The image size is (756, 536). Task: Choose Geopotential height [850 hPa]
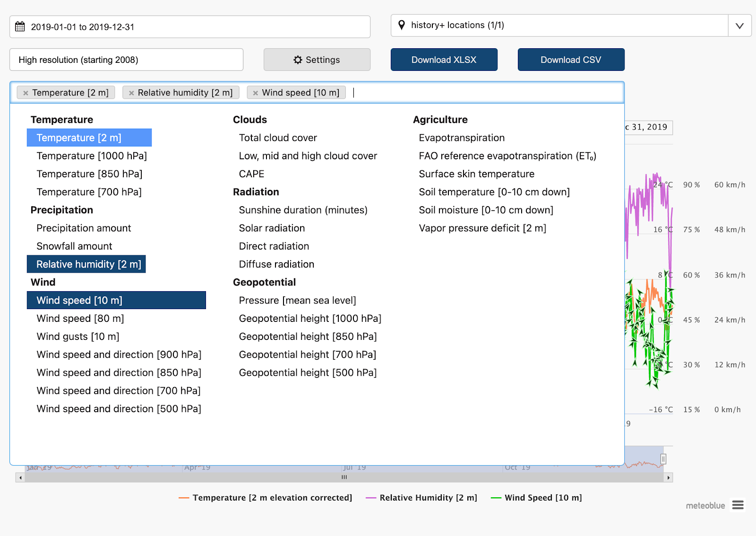(308, 337)
